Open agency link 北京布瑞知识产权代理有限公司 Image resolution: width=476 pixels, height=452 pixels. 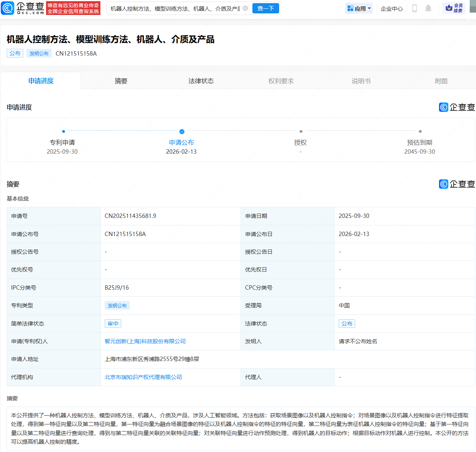[x=143, y=377]
